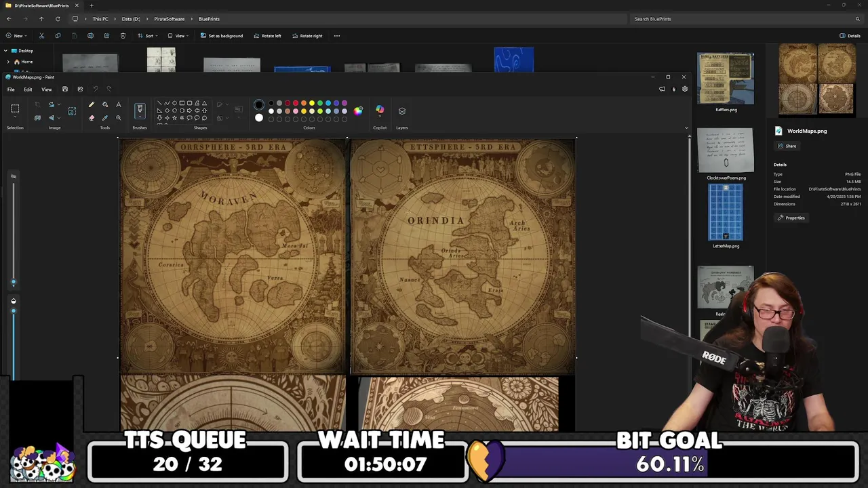
Task: Collapse the Paint ribbon chevron
Action: coord(686,127)
